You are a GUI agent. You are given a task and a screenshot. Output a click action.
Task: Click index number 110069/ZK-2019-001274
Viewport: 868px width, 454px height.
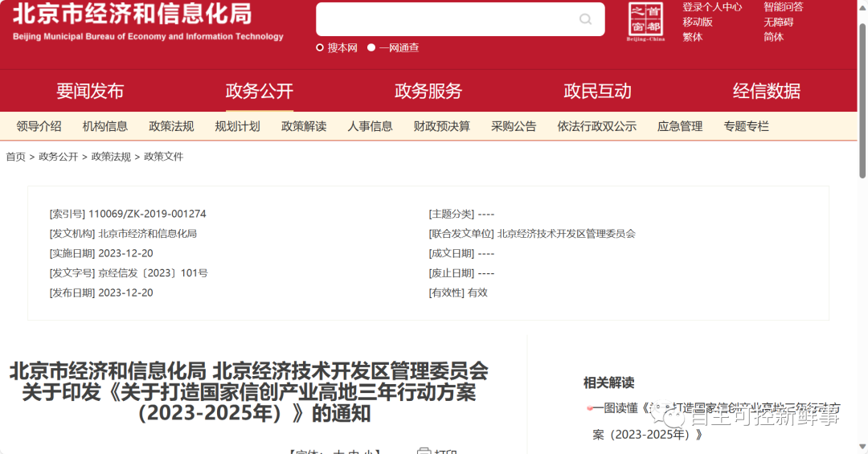click(147, 214)
